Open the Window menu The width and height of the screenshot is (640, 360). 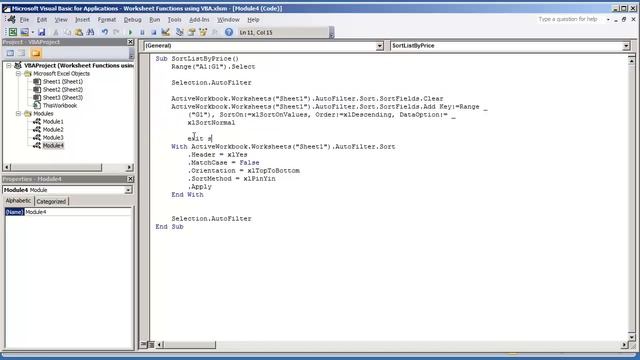(x=228, y=20)
